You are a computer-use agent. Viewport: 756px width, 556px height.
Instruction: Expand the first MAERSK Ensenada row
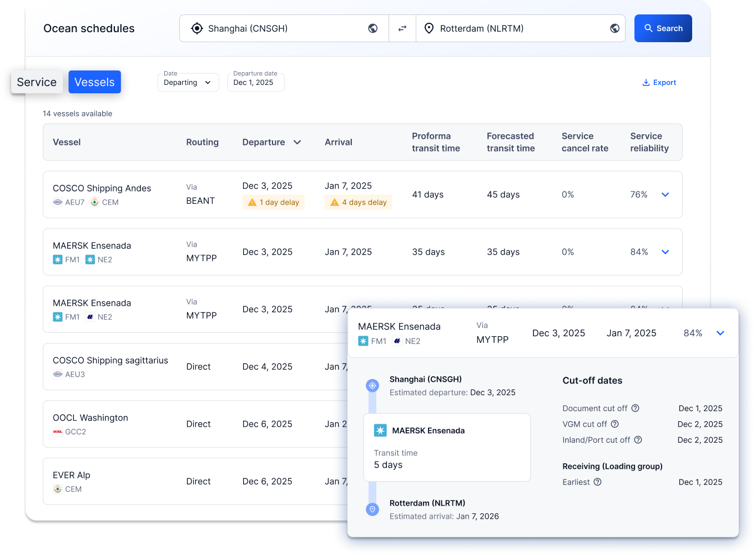pyautogui.click(x=665, y=252)
